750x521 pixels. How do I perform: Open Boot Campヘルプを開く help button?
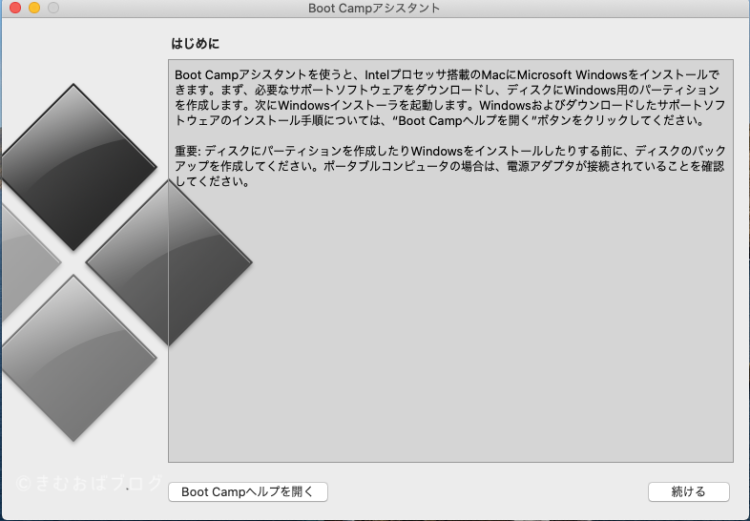click(248, 492)
